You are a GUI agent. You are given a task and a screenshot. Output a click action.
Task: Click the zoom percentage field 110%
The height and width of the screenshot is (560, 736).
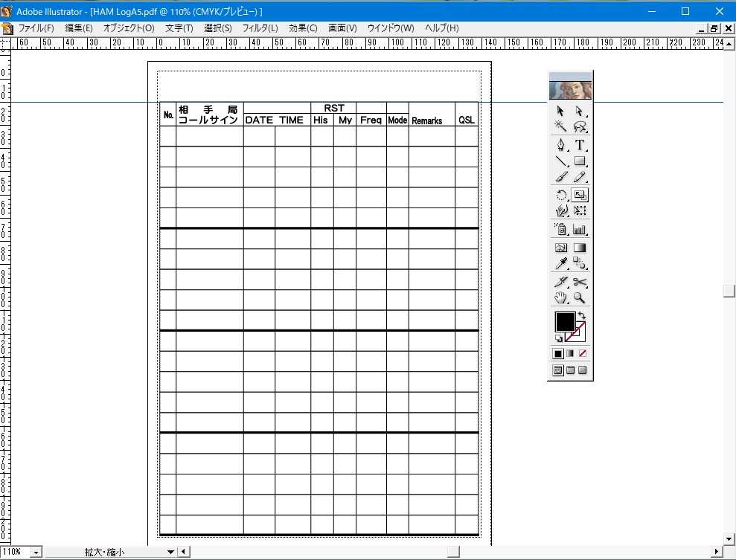pos(15,552)
